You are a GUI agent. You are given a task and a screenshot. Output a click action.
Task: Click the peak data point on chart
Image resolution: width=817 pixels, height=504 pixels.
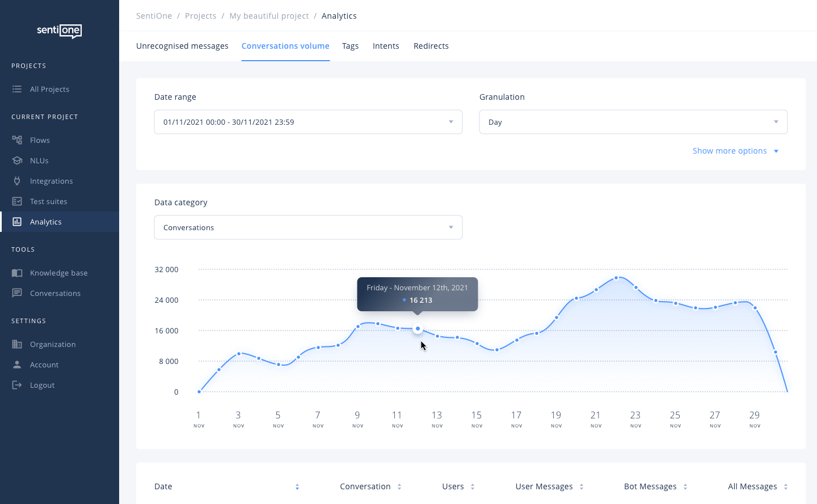point(616,278)
